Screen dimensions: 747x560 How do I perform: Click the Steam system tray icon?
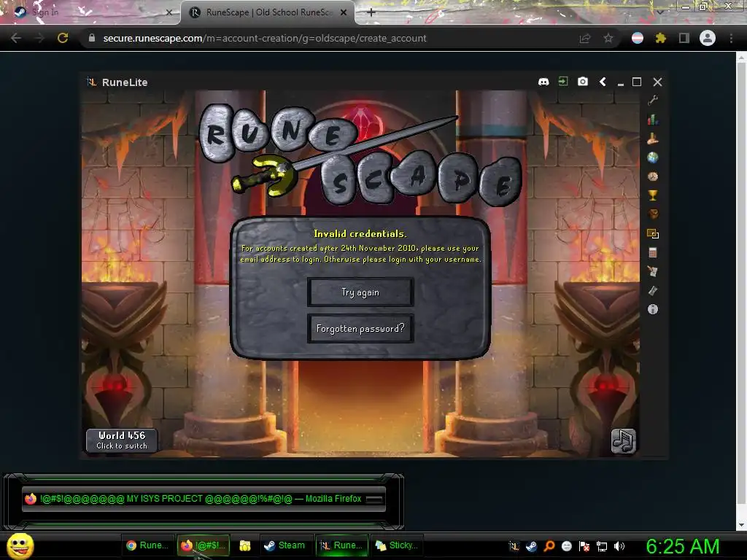(x=531, y=546)
